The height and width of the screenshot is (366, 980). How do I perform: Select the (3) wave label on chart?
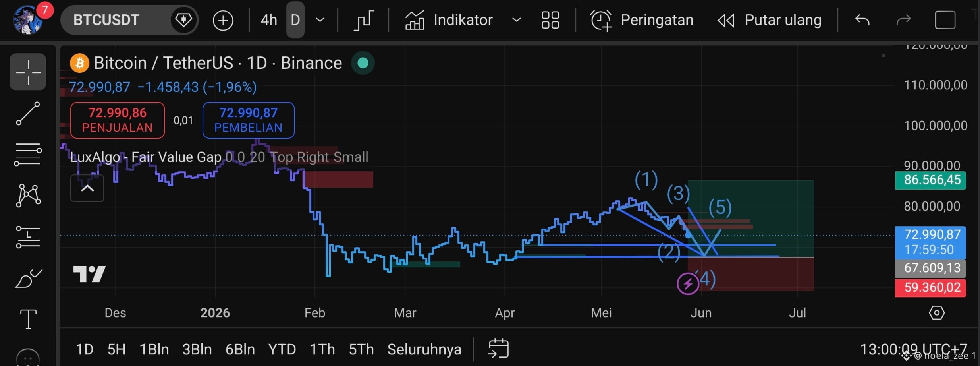(678, 194)
